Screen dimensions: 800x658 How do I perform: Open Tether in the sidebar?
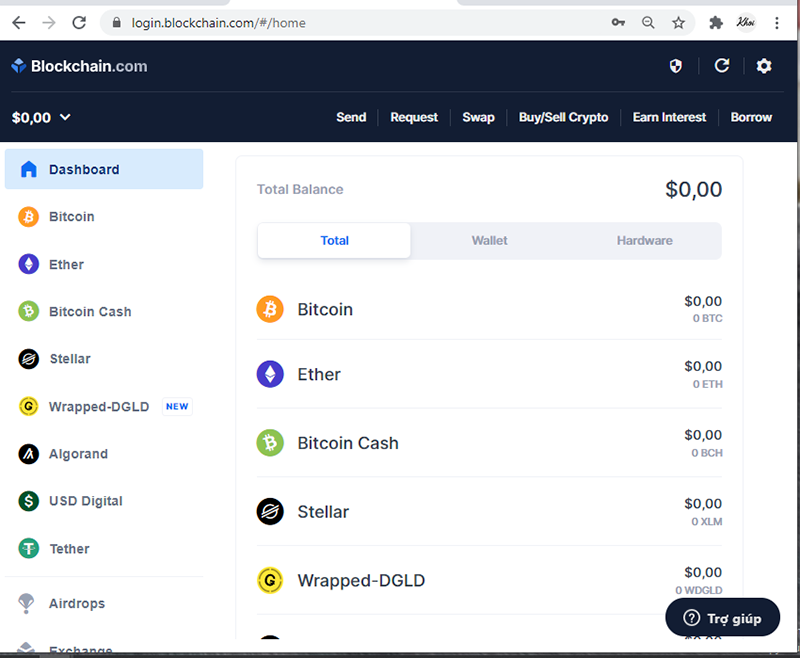69,549
